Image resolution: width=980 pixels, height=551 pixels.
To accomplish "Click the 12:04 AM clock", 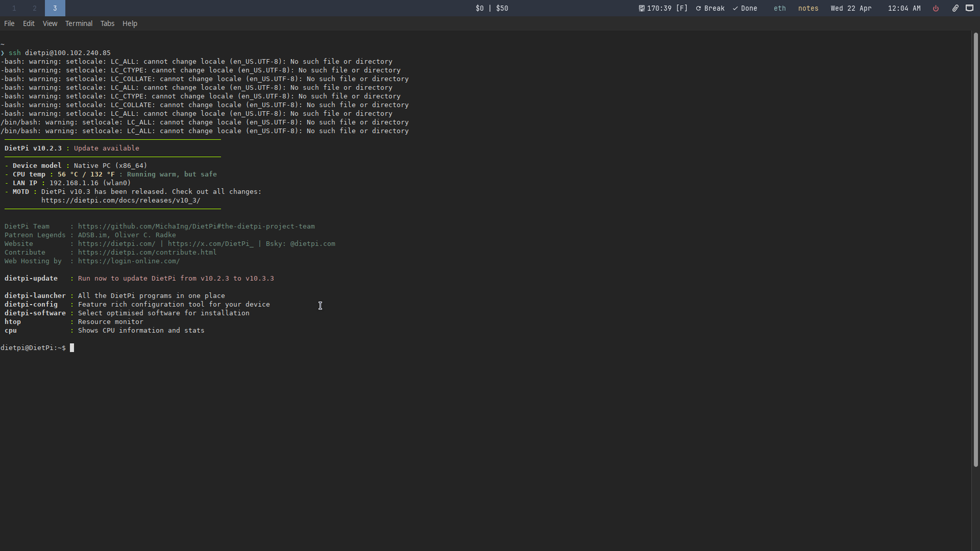I will click(904, 8).
